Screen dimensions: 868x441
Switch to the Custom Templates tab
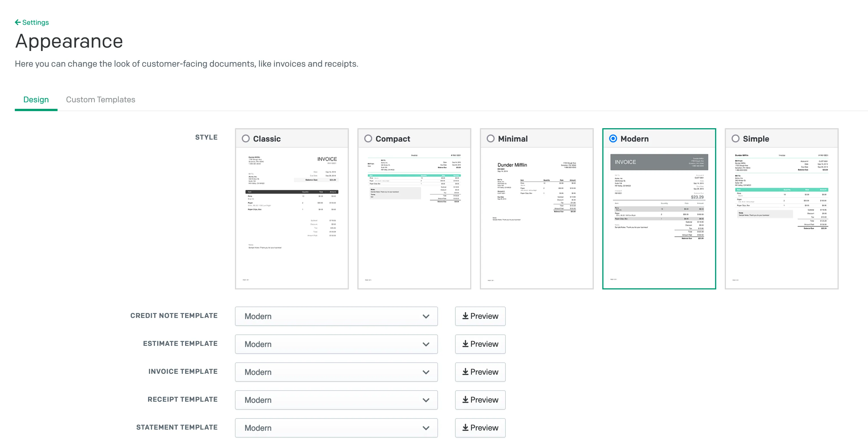[101, 99]
